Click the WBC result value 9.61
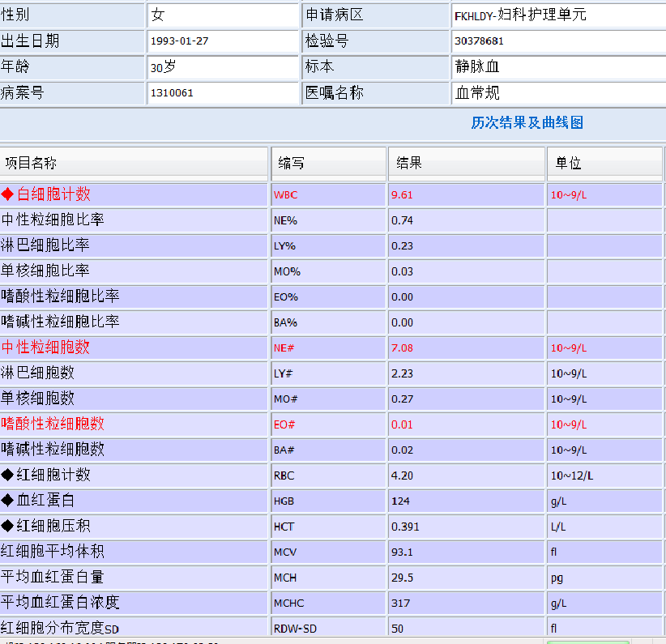Viewport: 666px width, 644px height. pyautogui.click(x=466, y=195)
